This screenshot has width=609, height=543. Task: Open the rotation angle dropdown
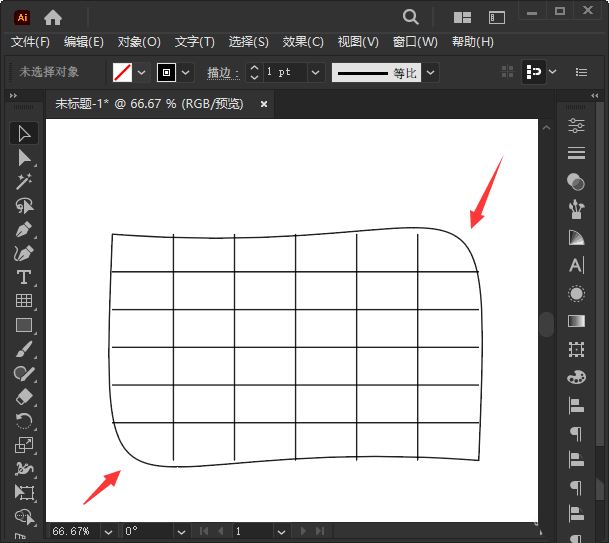(181, 532)
